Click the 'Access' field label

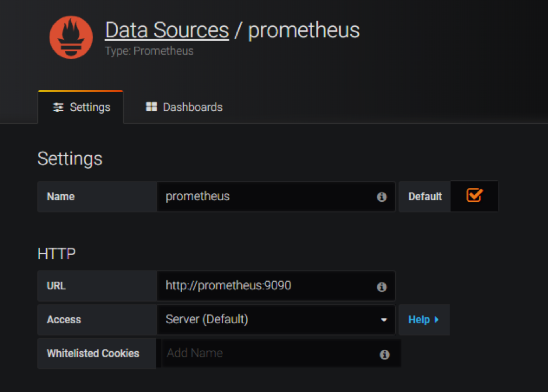point(64,320)
